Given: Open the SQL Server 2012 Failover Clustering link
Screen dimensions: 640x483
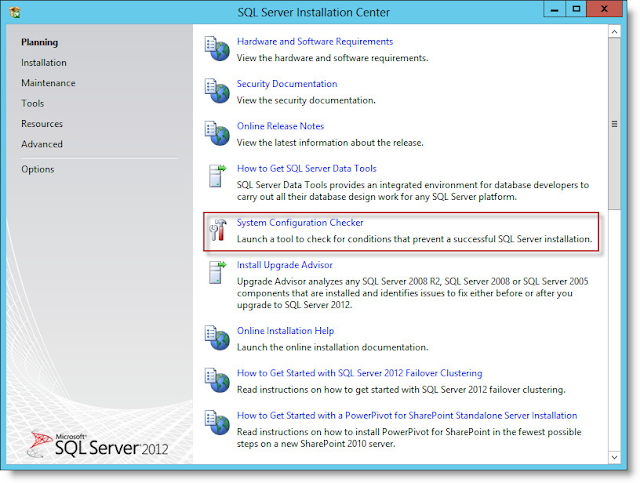Looking at the screenshot, I should 360,373.
